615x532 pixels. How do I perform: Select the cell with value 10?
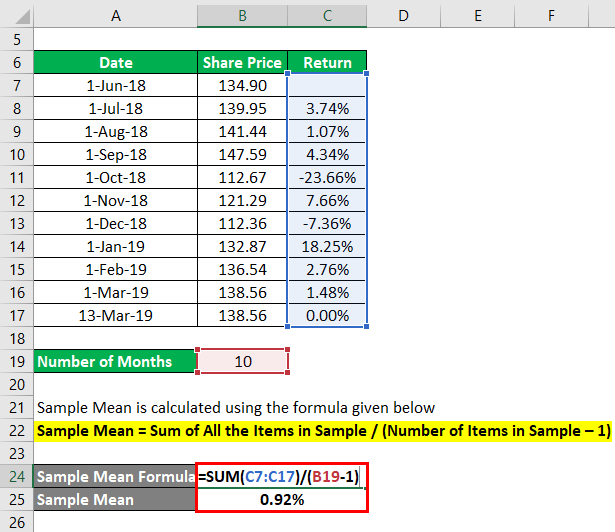242,361
